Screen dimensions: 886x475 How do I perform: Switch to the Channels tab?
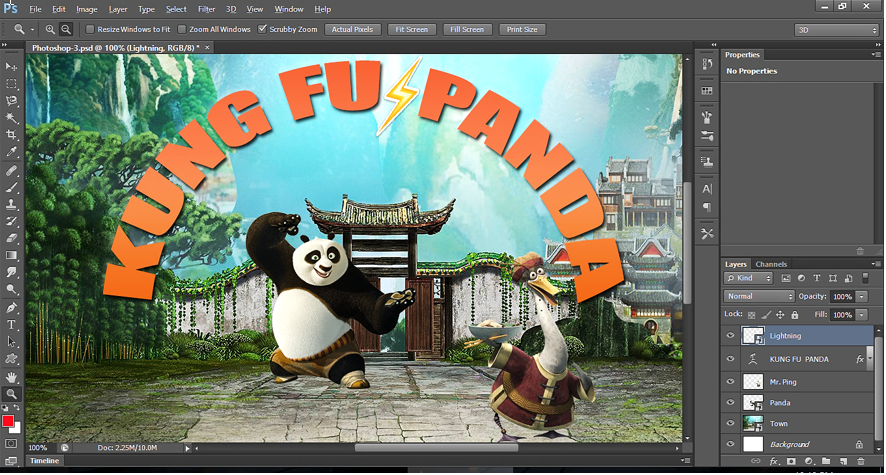point(771,264)
